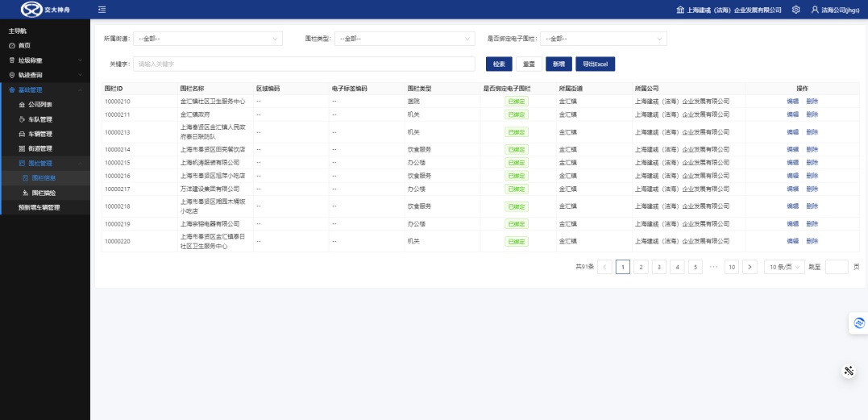868x420 pixels.
Task: Click 编辑 for fence ID 10000210
Action: click(792, 102)
